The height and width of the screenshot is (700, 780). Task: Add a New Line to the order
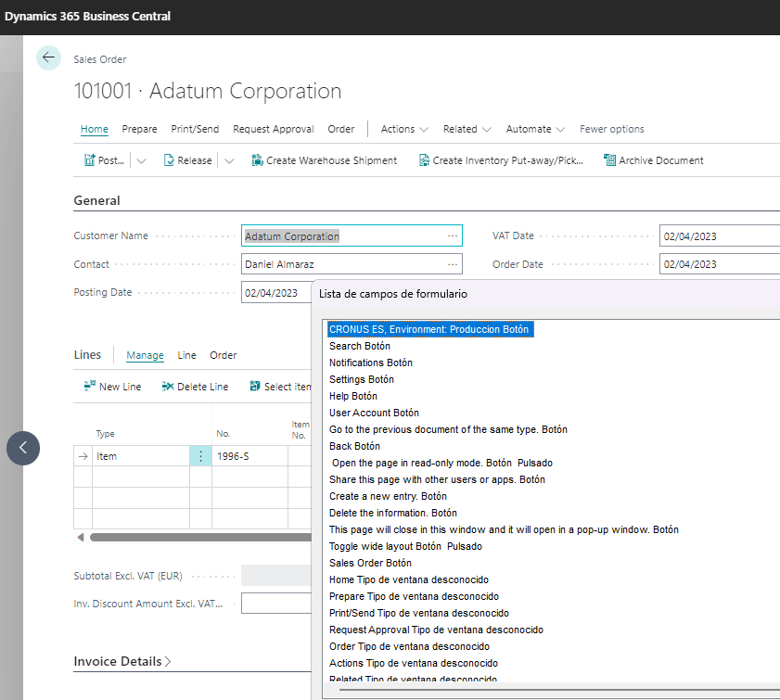coord(112,387)
